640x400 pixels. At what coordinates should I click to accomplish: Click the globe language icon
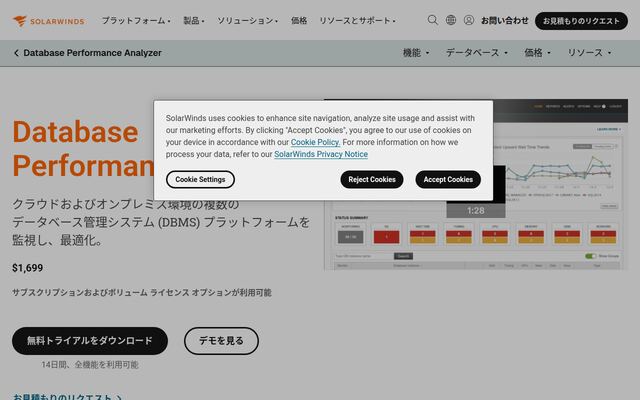point(451,20)
